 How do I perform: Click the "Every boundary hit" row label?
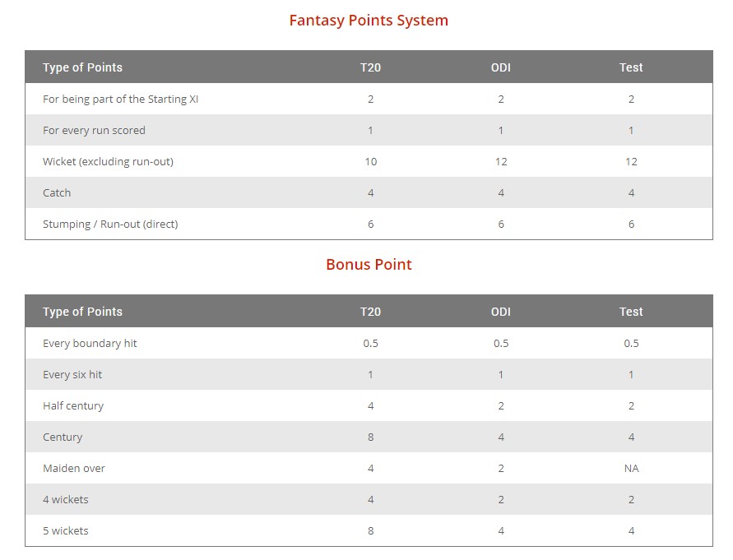[90, 344]
